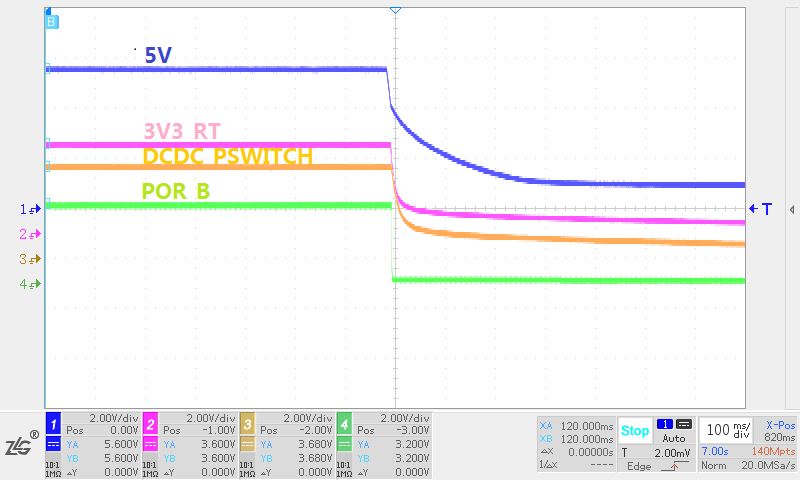Click channel 1 YA 5.600V reading

(121, 444)
